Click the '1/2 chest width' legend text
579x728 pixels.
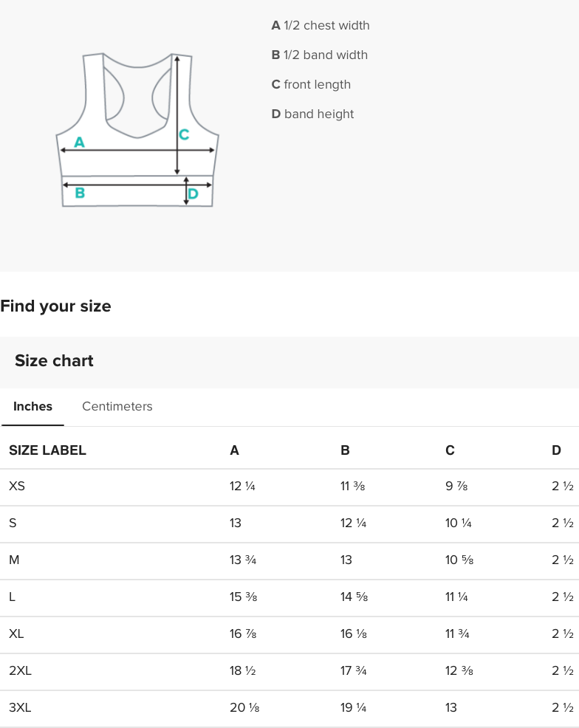click(321, 25)
